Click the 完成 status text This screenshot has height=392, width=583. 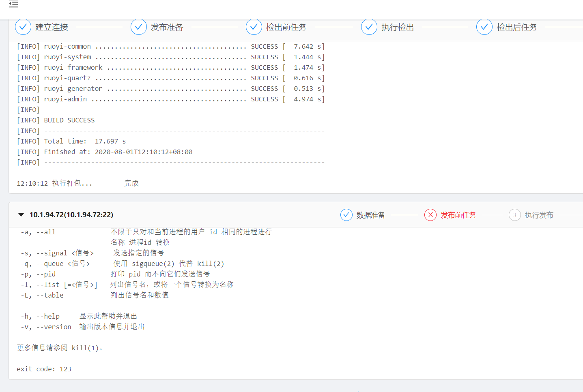131,183
